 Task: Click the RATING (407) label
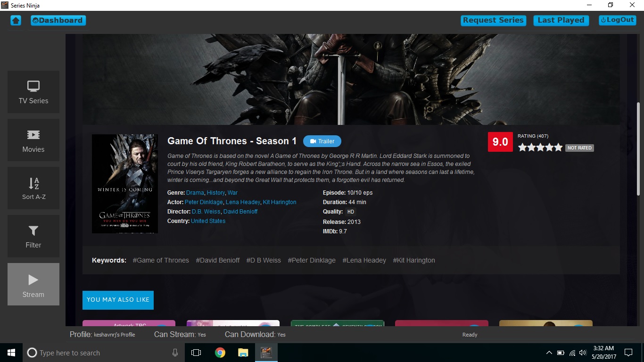pyautogui.click(x=533, y=136)
